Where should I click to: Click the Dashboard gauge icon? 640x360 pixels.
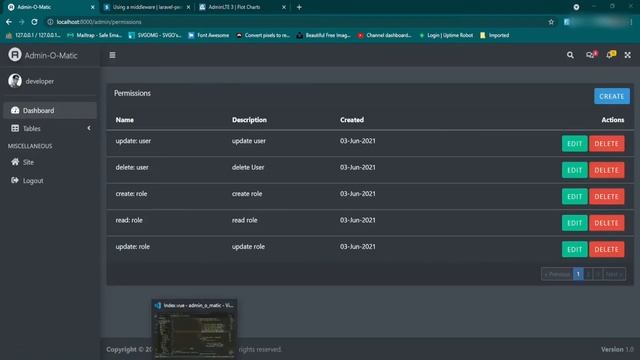coord(15,110)
